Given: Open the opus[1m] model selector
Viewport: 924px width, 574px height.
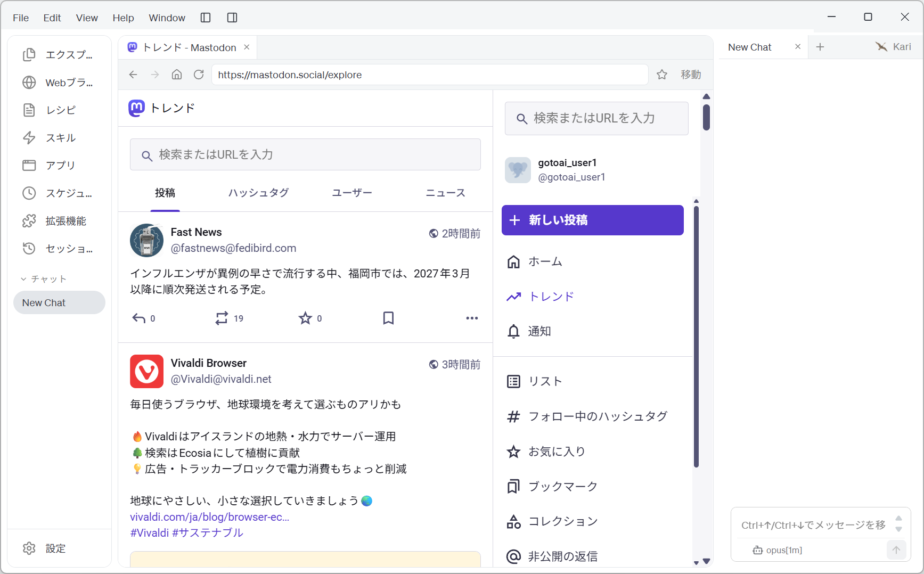Looking at the screenshot, I should tap(778, 550).
